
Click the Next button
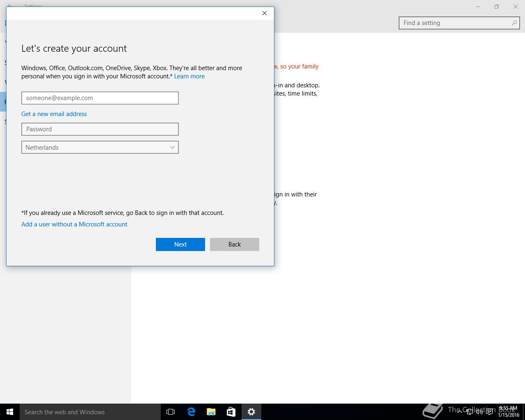tap(180, 244)
